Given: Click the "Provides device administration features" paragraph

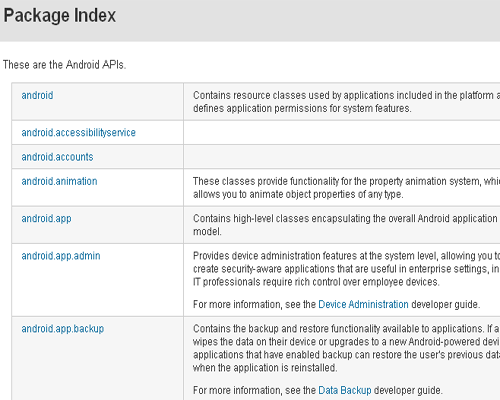Looking at the screenshot, I should pos(346,269).
